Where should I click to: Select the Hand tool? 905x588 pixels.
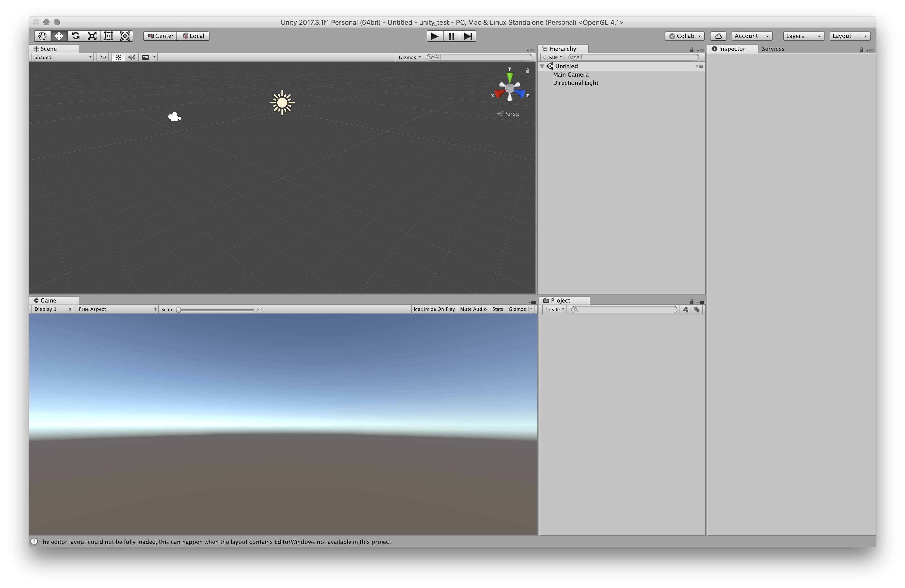click(x=42, y=36)
